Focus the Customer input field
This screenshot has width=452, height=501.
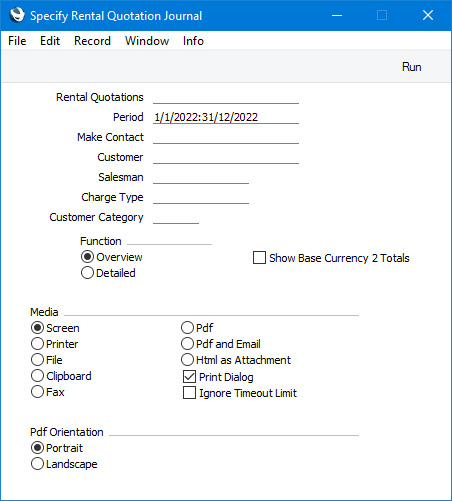[x=226, y=157]
